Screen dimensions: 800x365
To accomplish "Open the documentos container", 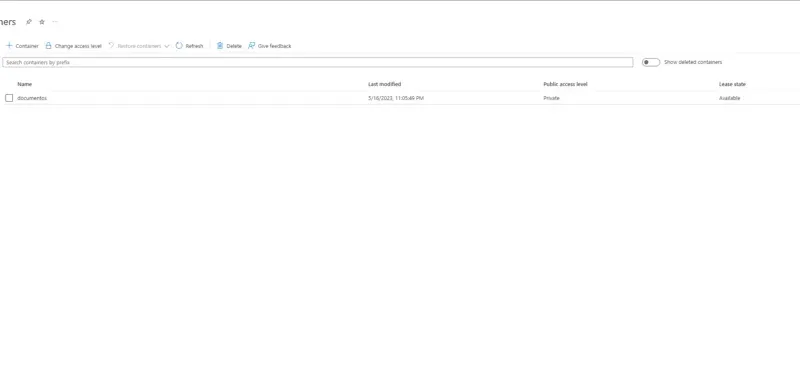I will (32, 98).
